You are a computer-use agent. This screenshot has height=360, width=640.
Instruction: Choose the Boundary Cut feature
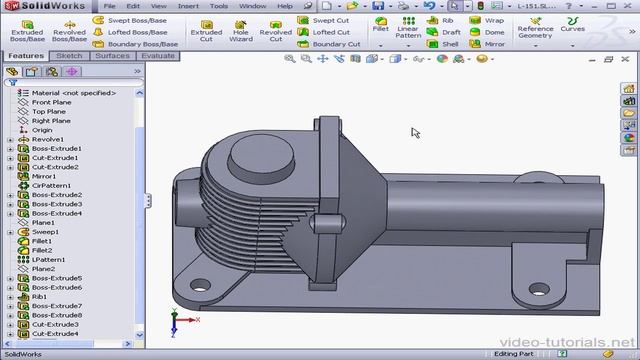(329, 44)
